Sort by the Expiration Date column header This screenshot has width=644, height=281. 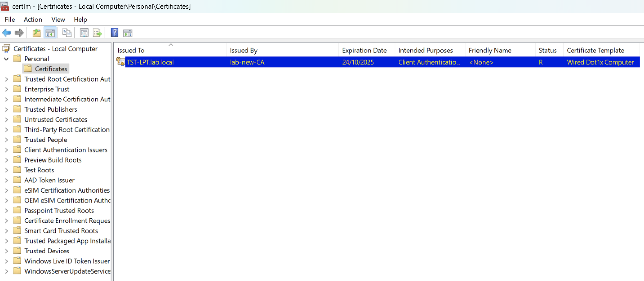[364, 51]
